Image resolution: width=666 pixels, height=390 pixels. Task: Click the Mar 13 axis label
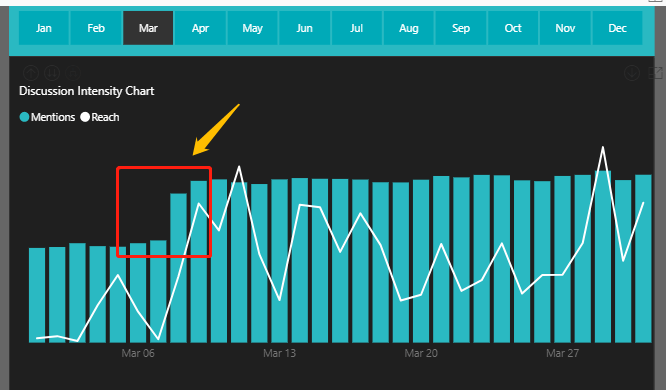(279, 353)
